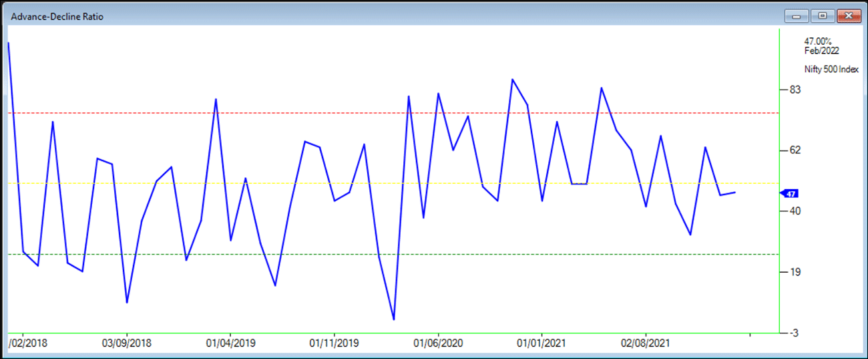The height and width of the screenshot is (359, 868).
Task: Maximize the chart window
Action: point(822,15)
